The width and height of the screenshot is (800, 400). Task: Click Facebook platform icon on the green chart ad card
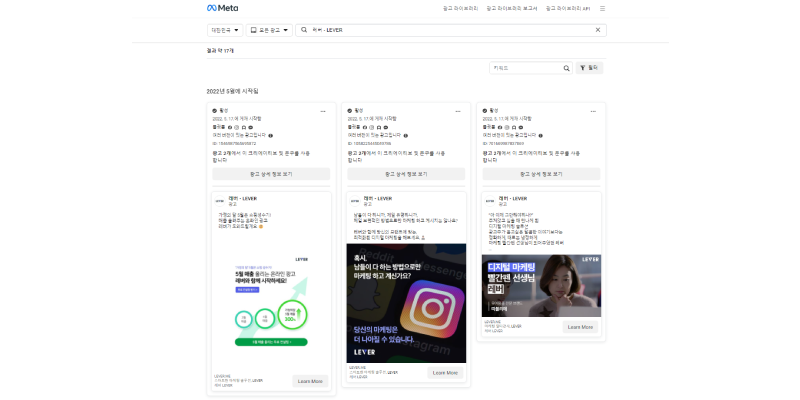(230, 128)
